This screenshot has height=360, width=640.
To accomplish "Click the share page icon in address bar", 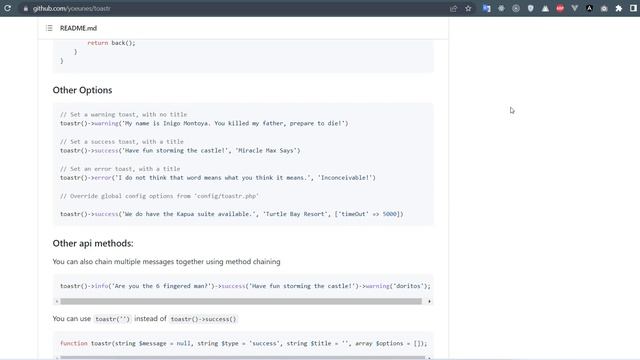I will pos(453,9).
